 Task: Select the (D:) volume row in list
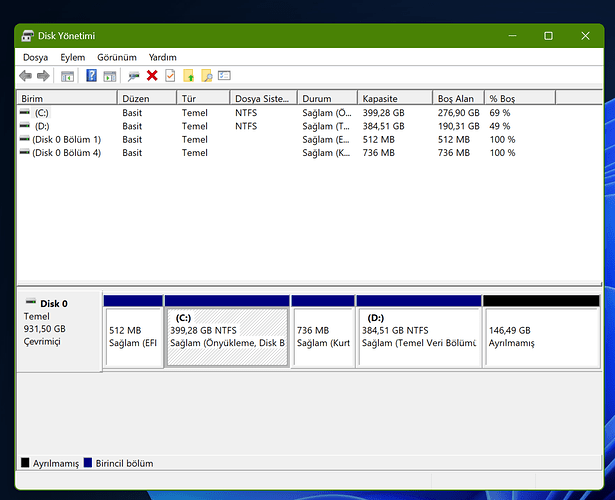(42, 127)
